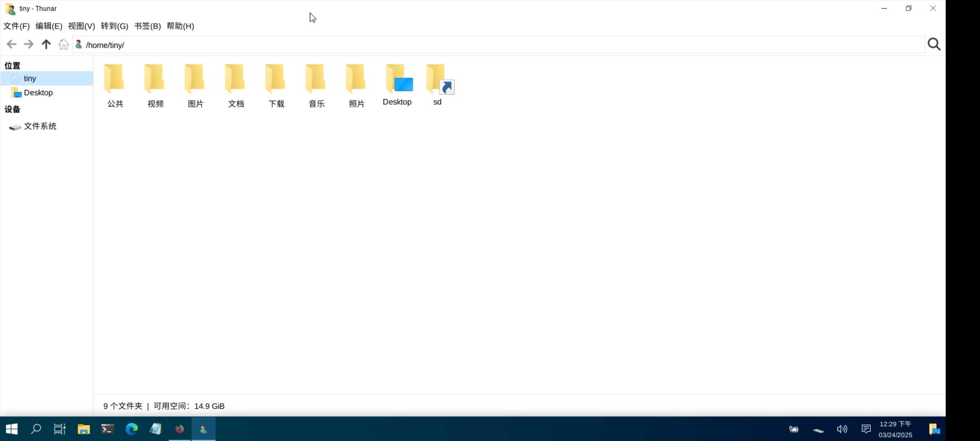Open the 文件(F) menu
The height and width of the screenshot is (441, 980).
click(x=16, y=26)
